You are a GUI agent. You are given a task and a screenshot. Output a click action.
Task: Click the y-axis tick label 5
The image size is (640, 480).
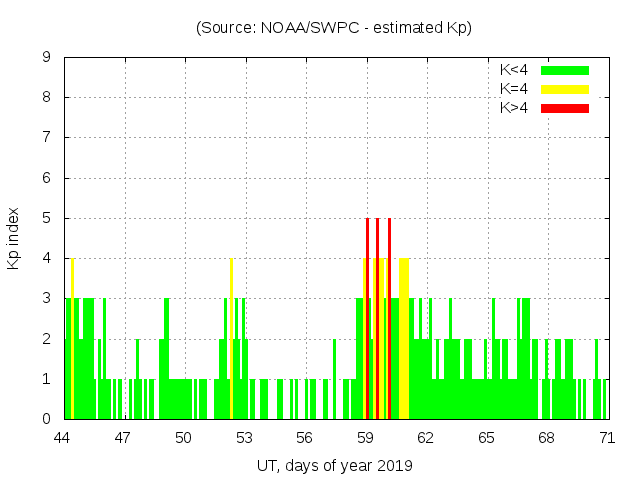pyautogui.click(x=47, y=218)
